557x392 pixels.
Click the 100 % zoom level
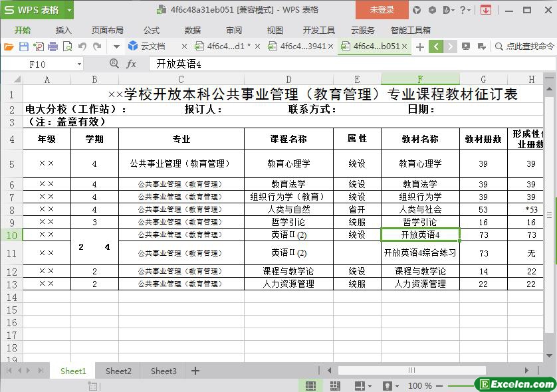(x=420, y=385)
